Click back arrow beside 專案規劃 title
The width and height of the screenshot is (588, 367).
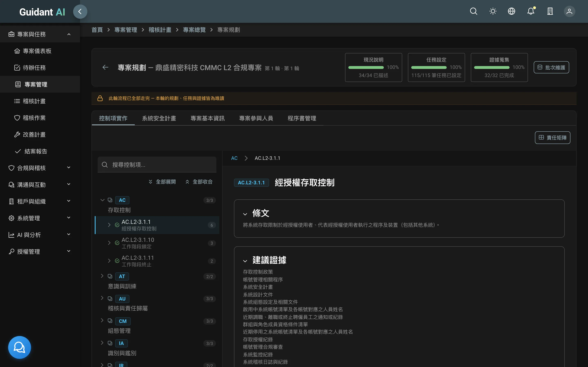105,67
